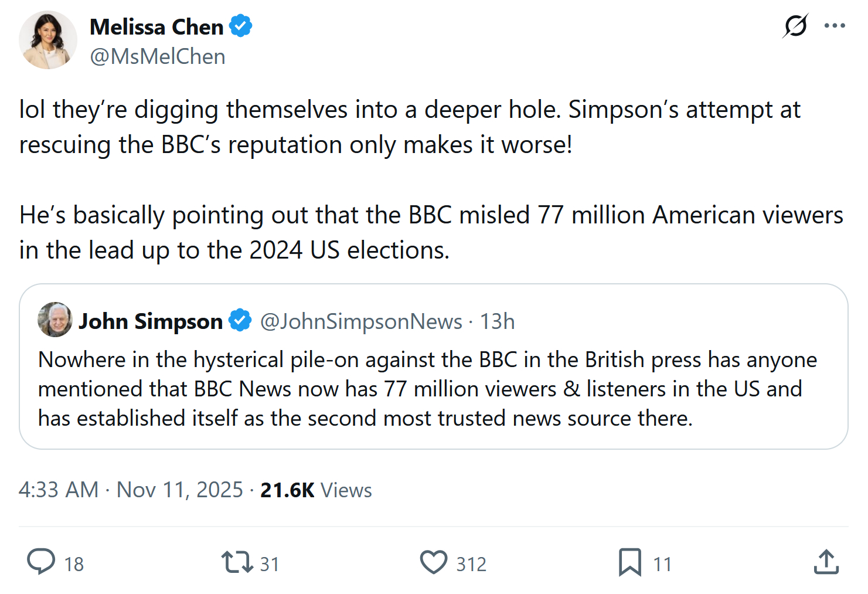This screenshot has height=594, width=868.
Task: Click the 4:33 AM Nov 11, 2025 timestamp
Action: pyautogui.click(x=131, y=490)
